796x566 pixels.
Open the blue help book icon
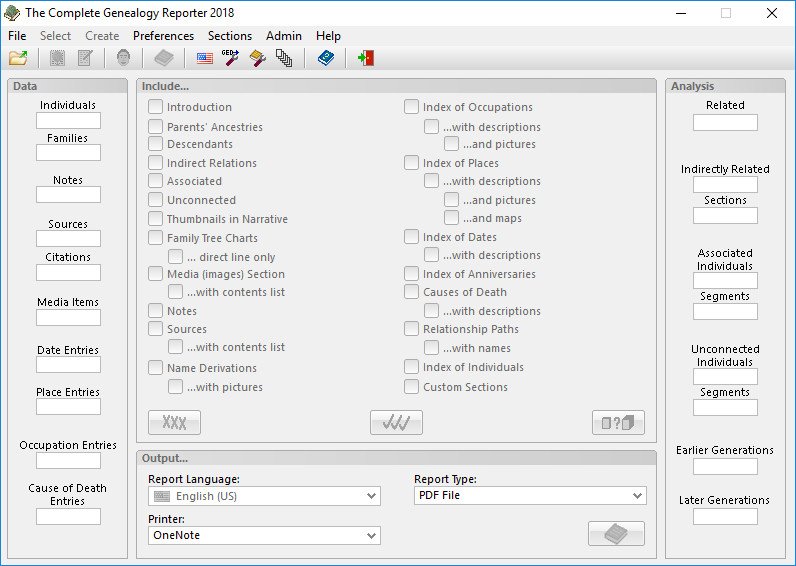(325, 58)
